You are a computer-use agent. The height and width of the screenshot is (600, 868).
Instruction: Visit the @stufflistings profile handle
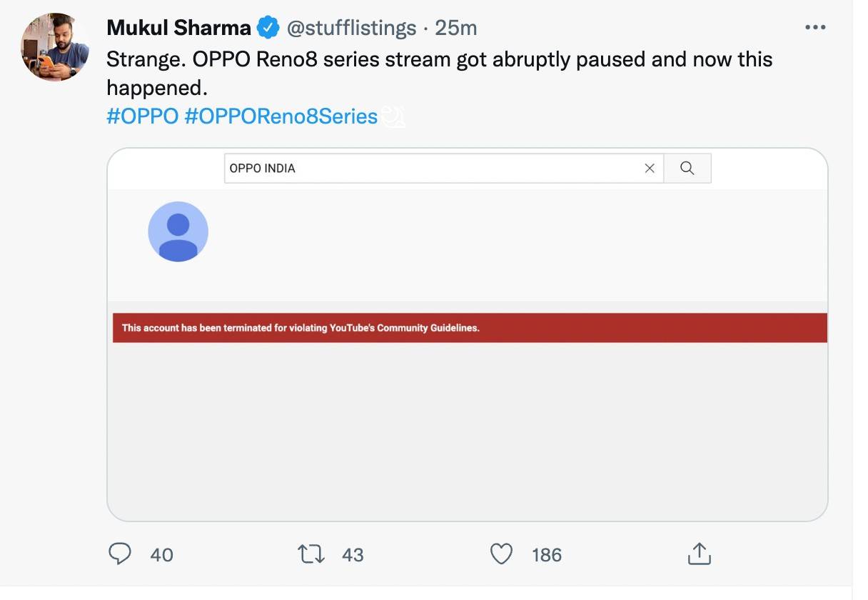point(350,27)
